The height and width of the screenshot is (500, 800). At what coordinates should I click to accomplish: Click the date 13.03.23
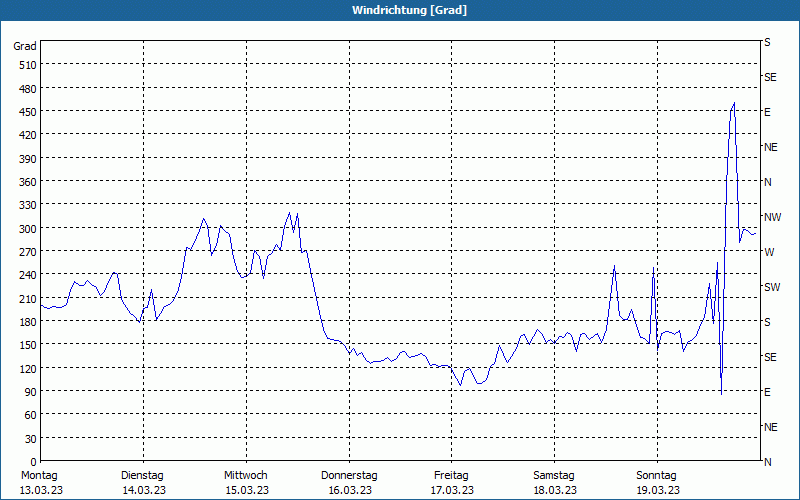click(40, 490)
